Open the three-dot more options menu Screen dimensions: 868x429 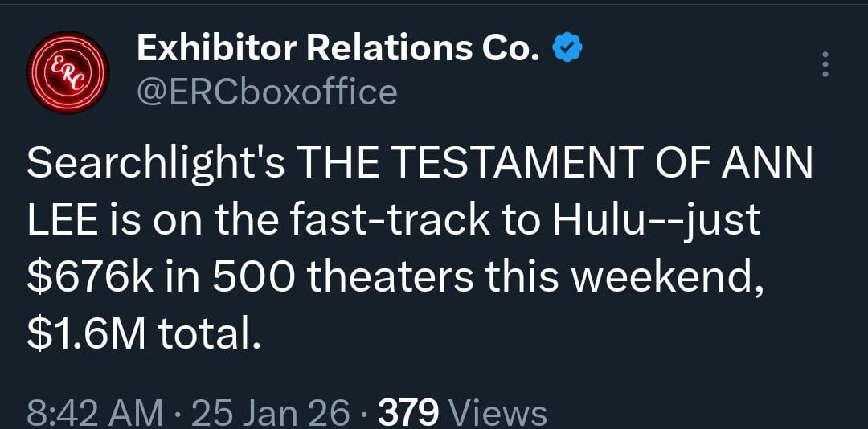(x=825, y=64)
